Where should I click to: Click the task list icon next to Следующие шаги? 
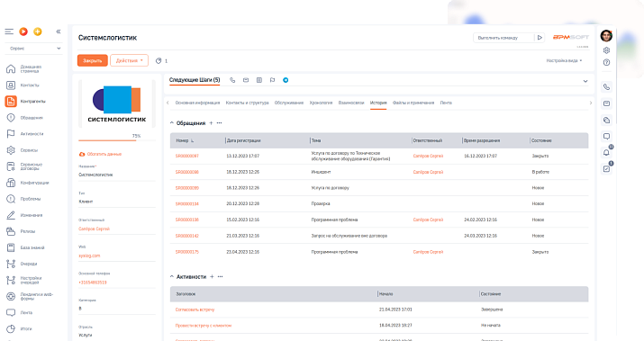point(259,80)
